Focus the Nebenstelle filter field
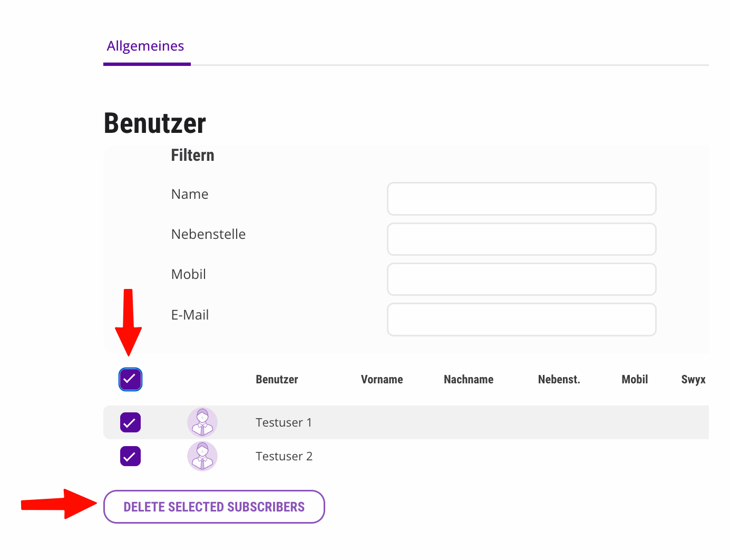730x560 pixels. 521,239
